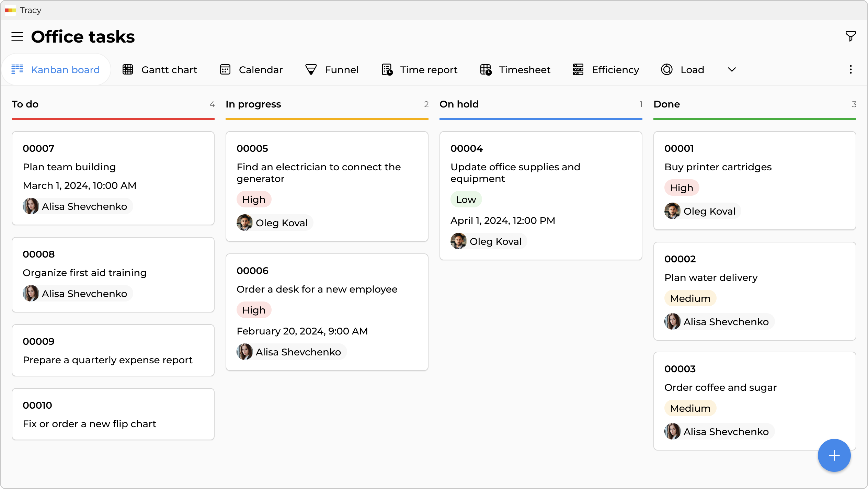The height and width of the screenshot is (489, 868).
Task: Click the Tracy app logo
Action: coord(10,10)
